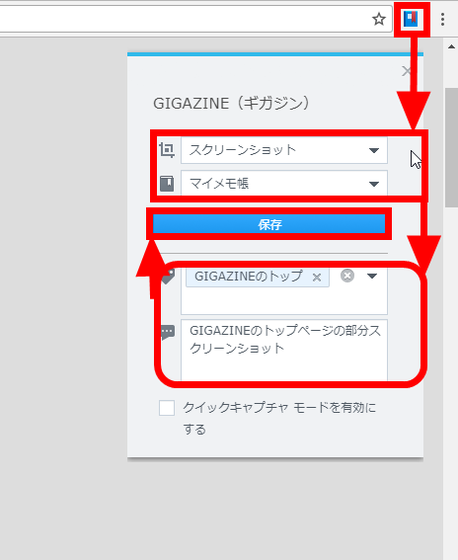Click the tag icon beside tags field
458x560 pixels.
168,276
